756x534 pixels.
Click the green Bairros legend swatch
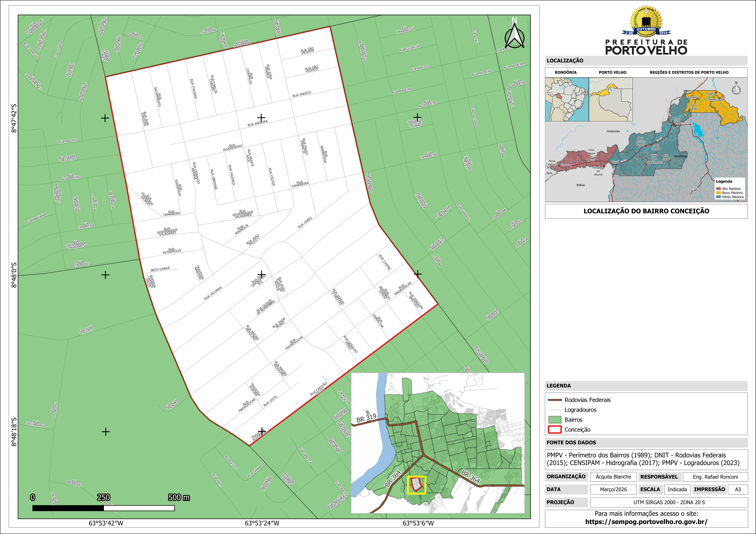tap(555, 419)
